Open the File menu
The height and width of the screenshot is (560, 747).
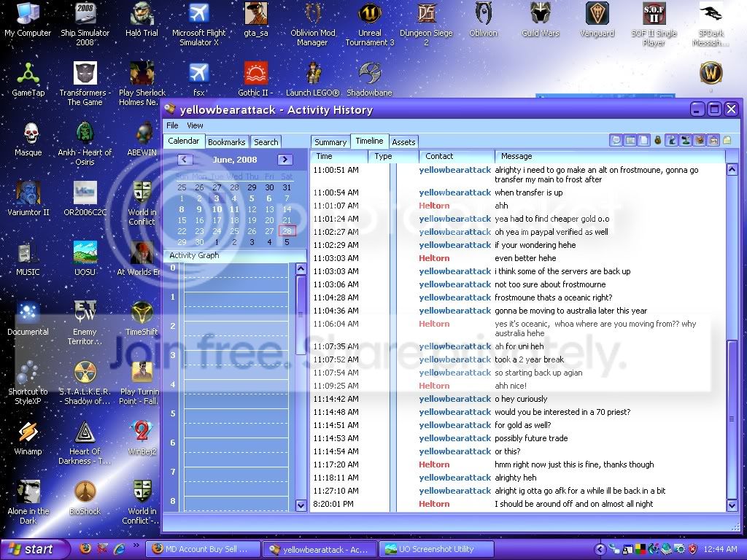172,125
